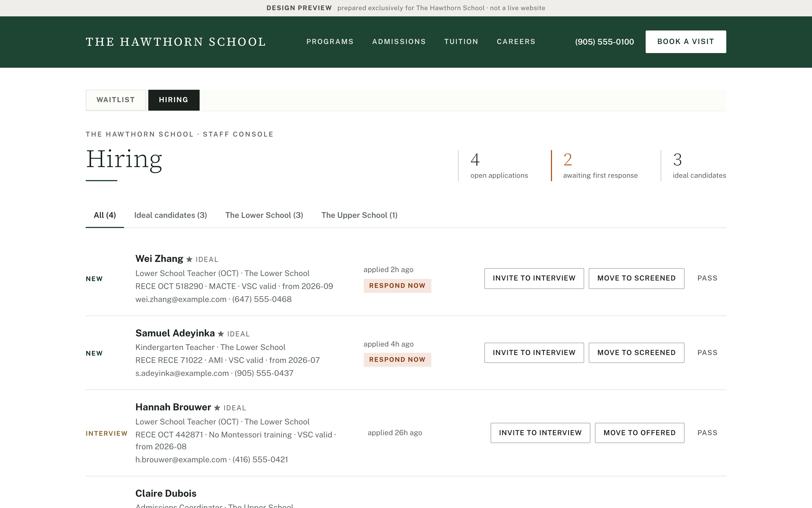Viewport: 812px width, 508px height.
Task: Pass on Hannah Brouwer
Action: pyautogui.click(x=707, y=433)
